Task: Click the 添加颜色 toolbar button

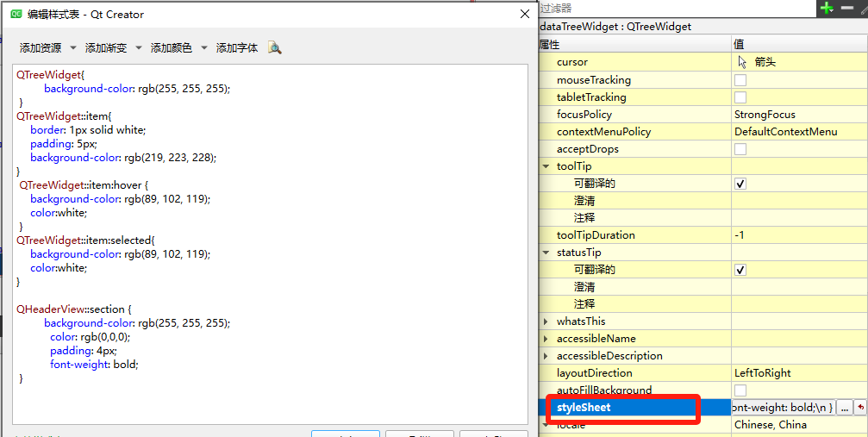Action: tap(171, 48)
